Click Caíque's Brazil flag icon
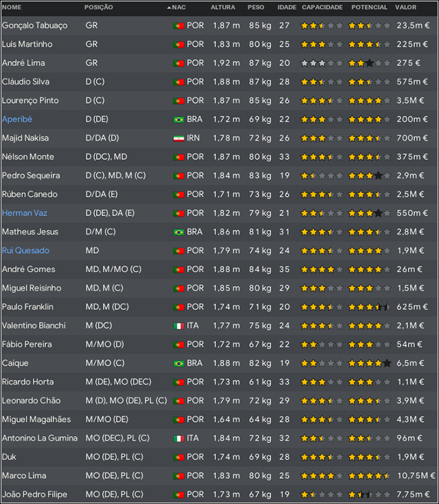This screenshot has width=439, height=504. 178,363
